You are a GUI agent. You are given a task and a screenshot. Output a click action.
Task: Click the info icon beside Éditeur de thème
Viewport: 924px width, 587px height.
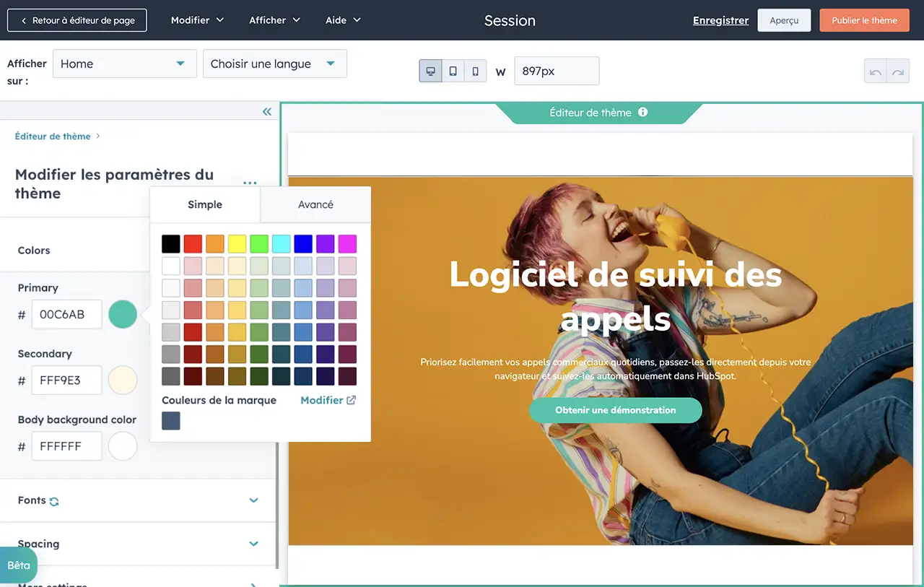(642, 113)
